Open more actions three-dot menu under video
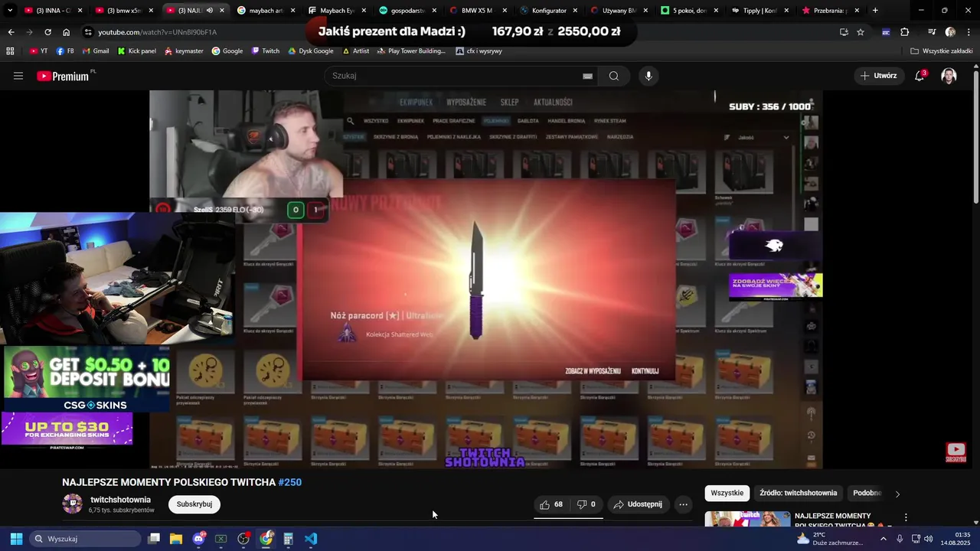This screenshot has width=980, height=551. click(x=683, y=504)
